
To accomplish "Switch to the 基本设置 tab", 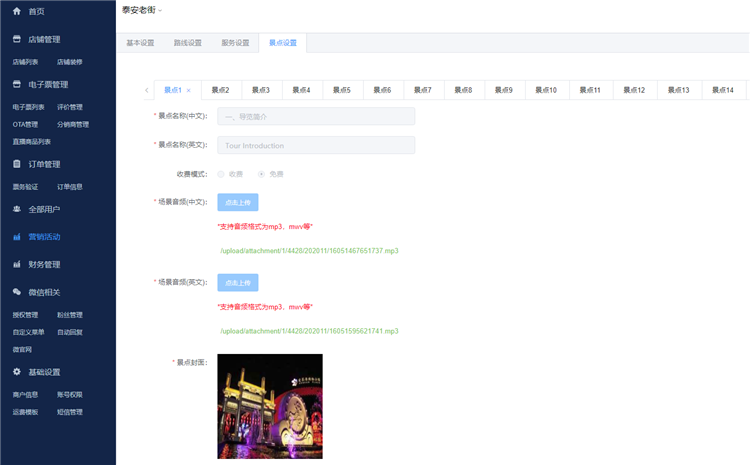I will pyautogui.click(x=140, y=43).
